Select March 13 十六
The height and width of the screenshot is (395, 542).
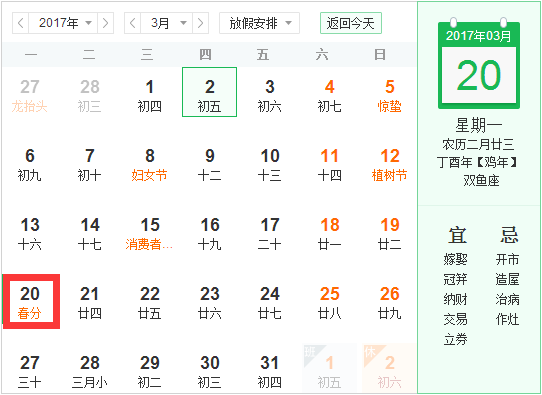[x=30, y=233]
